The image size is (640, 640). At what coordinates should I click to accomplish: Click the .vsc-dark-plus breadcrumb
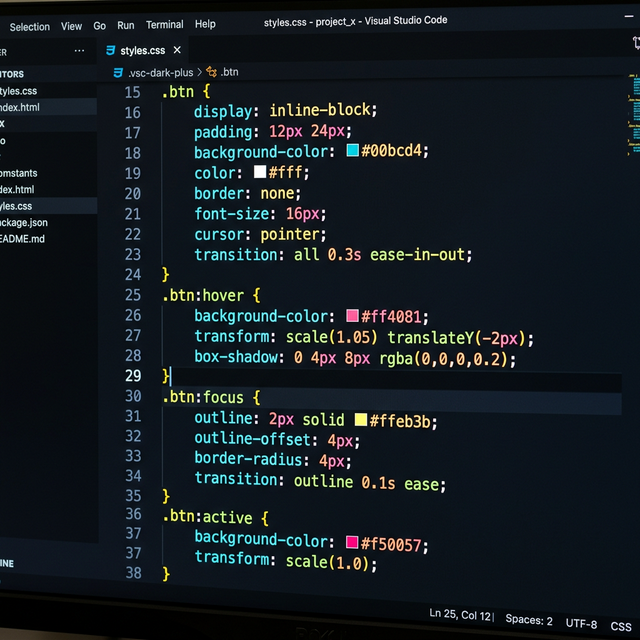pos(160,73)
